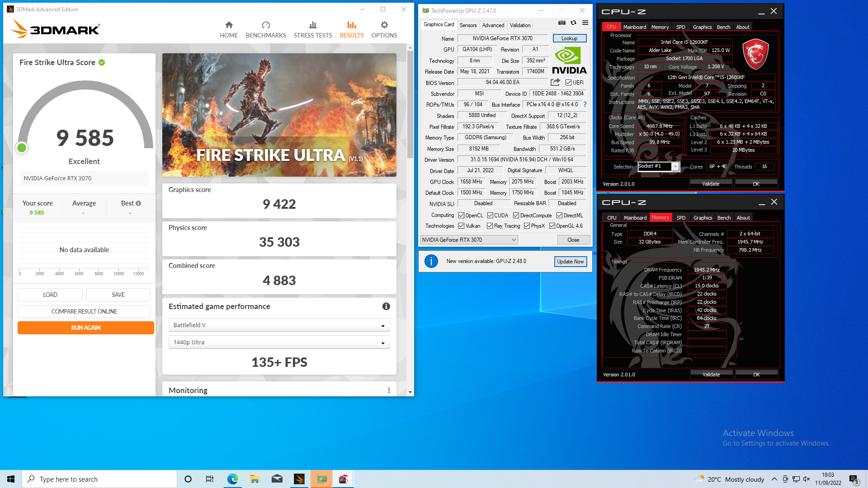868x488 pixels.
Task: Open SPD tab in lower CPU-Z window
Action: 681,218
